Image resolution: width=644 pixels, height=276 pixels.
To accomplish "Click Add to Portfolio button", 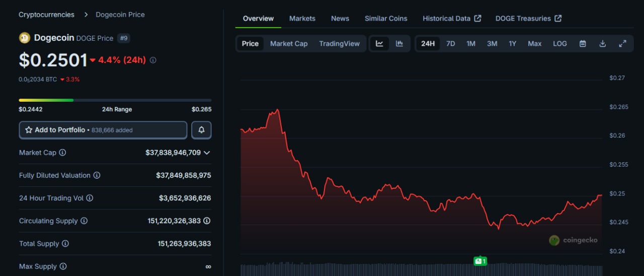I will tap(103, 130).
